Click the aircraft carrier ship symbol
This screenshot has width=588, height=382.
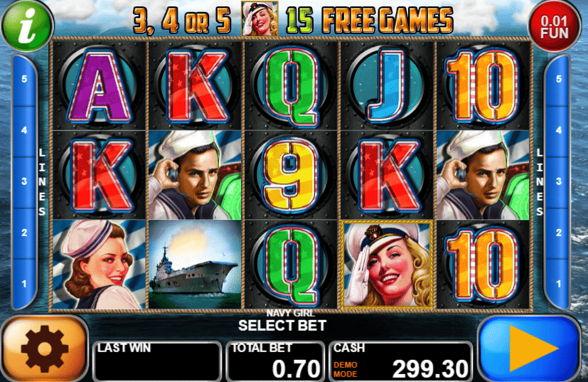click(195, 265)
